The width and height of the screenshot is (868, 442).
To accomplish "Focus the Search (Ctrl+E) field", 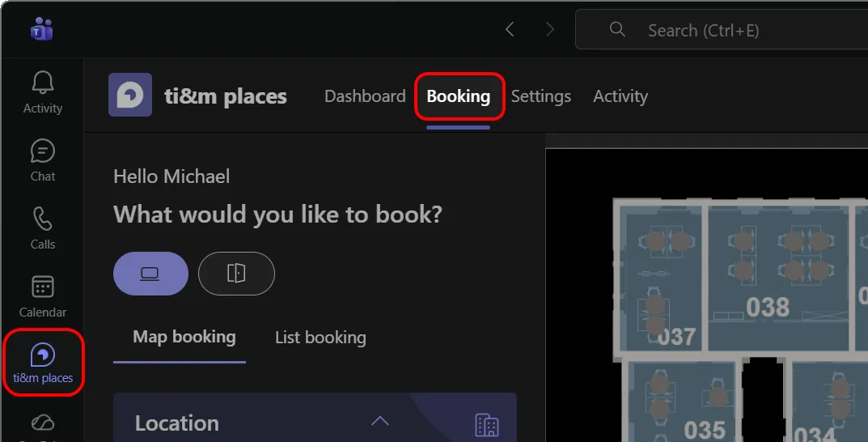I will tap(722, 29).
